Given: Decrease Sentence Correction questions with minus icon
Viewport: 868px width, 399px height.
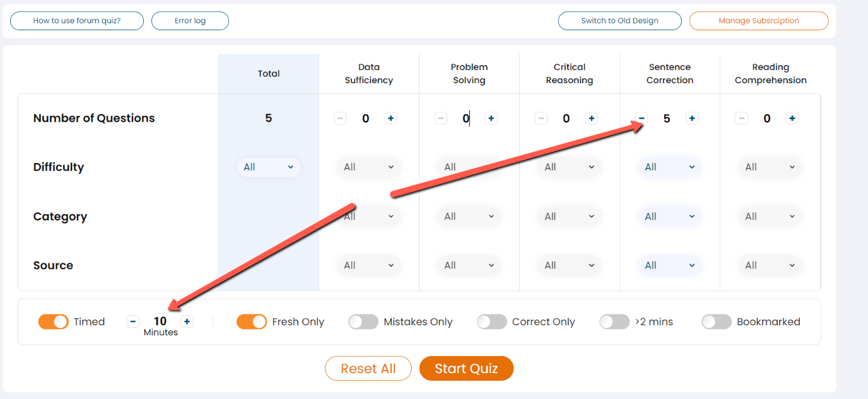Looking at the screenshot, I should pyautogui.click(x=642, y=119).
